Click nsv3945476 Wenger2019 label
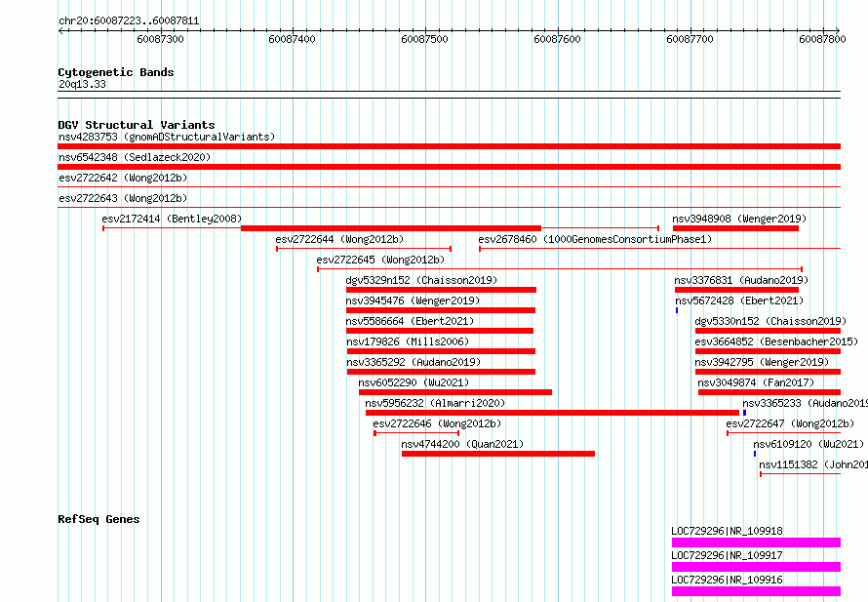The width and height of the screenshot is (868, 602). point(413,301)
